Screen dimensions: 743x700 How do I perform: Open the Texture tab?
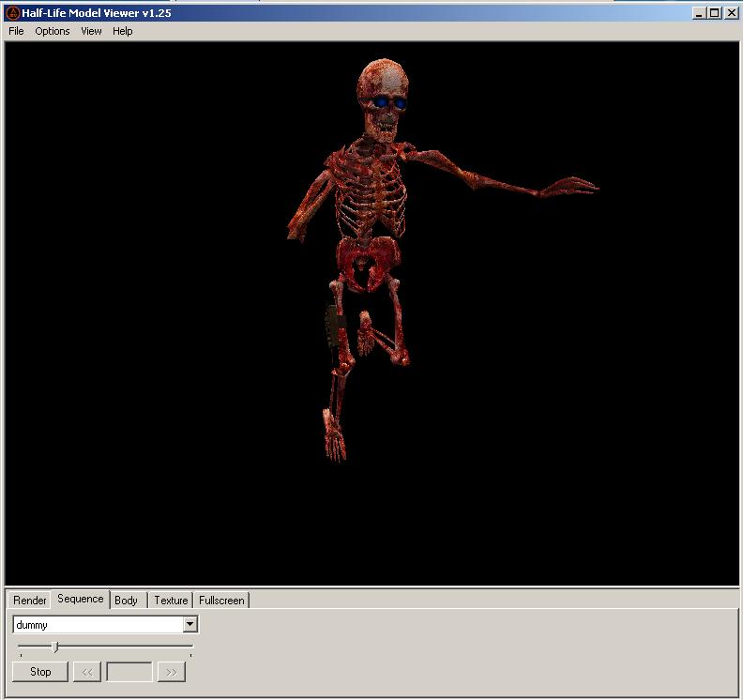[171, 601]
